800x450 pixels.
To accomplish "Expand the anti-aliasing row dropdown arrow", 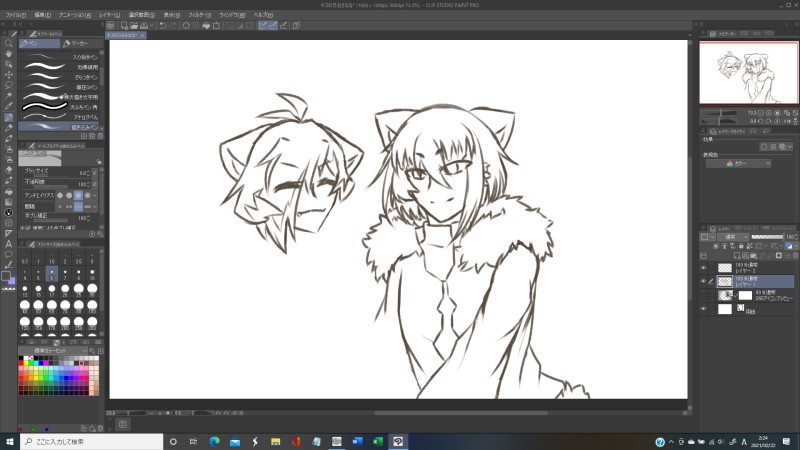I will (x=95, y=195).
